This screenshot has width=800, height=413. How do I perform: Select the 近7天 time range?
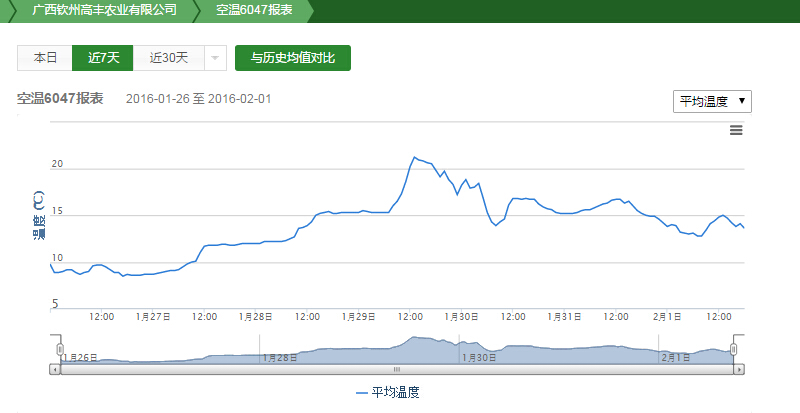[103, 58]
